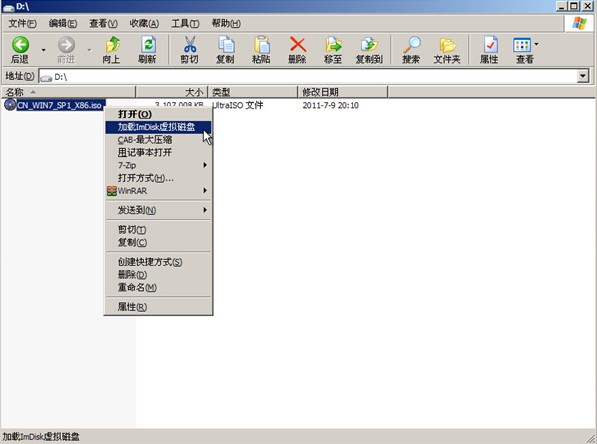Refresh the view with 刷新 icon
This screenshot has width=597, height=444.
click(148, 45)
